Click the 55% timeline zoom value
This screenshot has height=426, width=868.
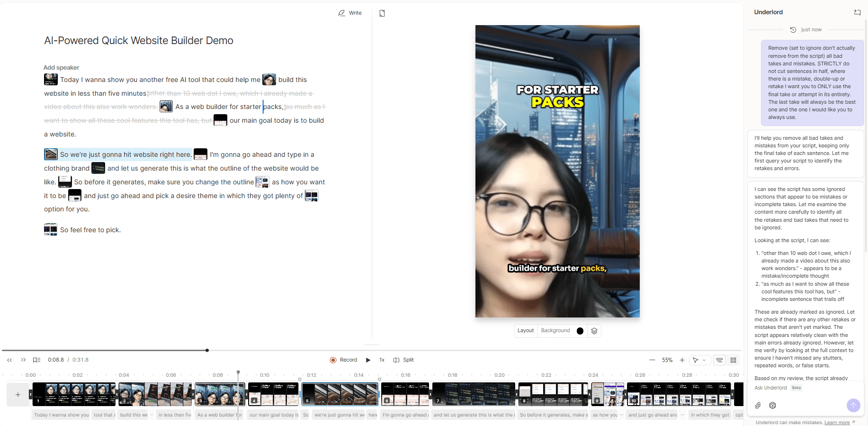(667, 360)
